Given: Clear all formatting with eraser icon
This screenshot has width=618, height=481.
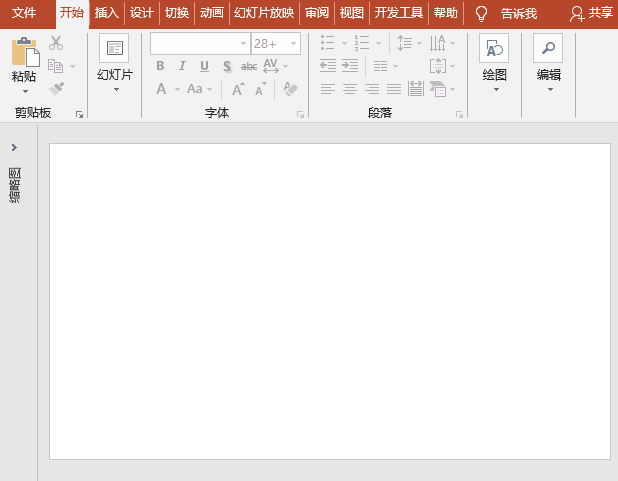Looking at the screenshot, I should pos(290,89).
